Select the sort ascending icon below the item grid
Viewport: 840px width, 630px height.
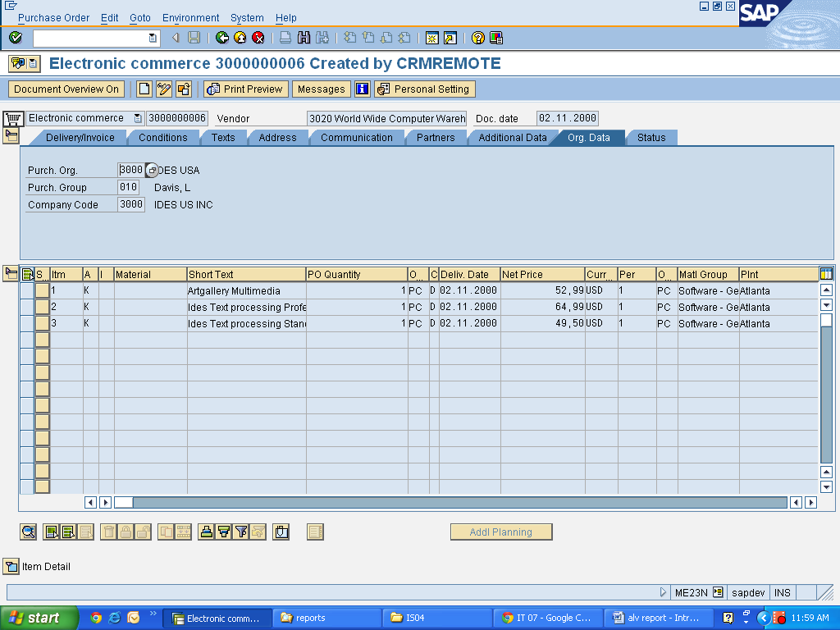coord(207,532)
